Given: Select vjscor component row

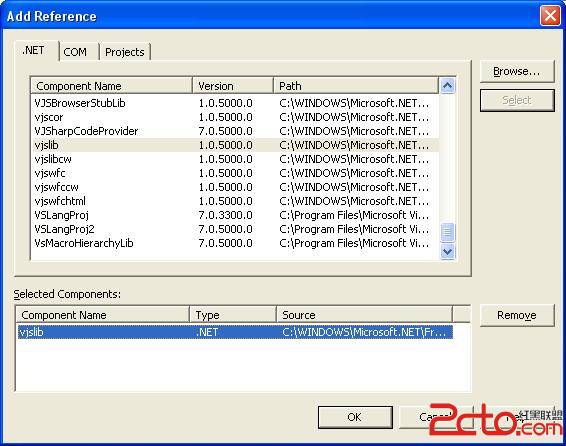Looking at the screenshot, I should (235, 117).
